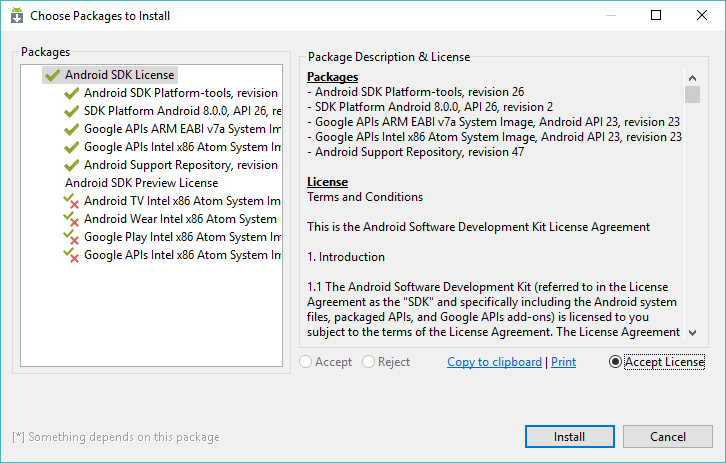The height and width of the screenshot is (463, 726).
Task: Click the checkmark icon for Google APIs ARM EABI v7a
Action: point(71,129)
